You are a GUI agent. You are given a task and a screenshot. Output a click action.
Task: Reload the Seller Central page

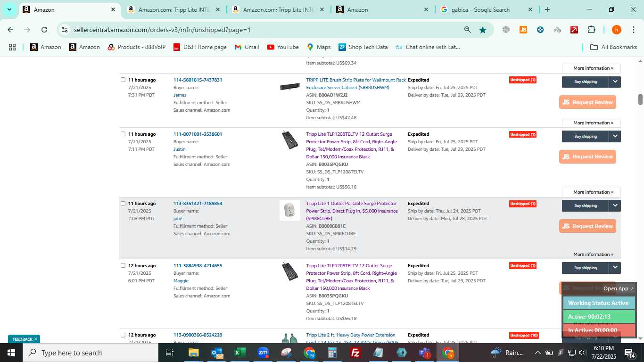(44, 30)
